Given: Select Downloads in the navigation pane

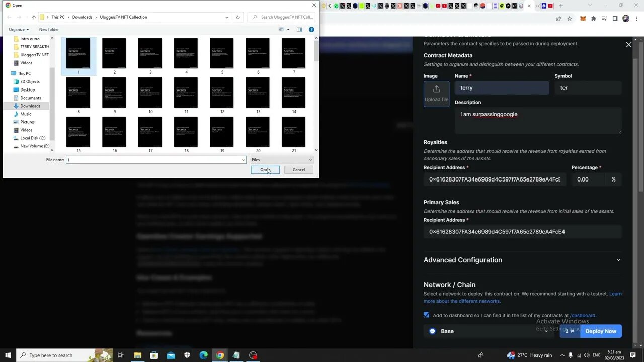Looking at the screenshot, I should [30, 106].
